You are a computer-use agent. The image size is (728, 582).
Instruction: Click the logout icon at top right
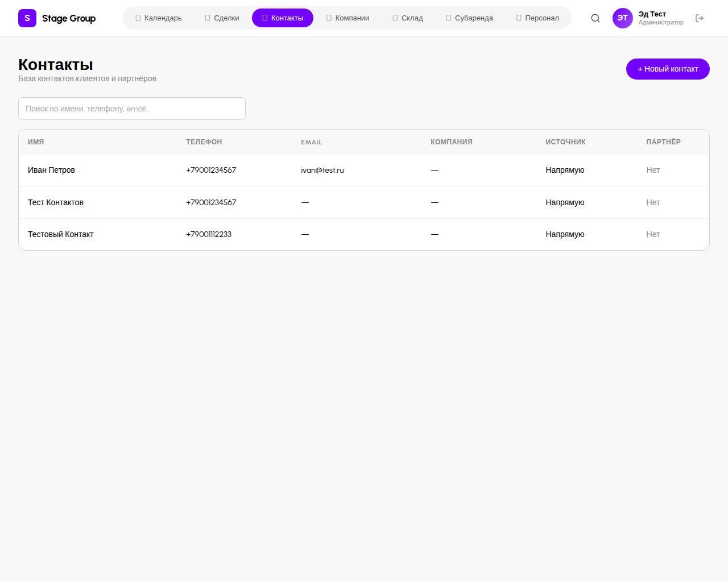coord(700,18)
